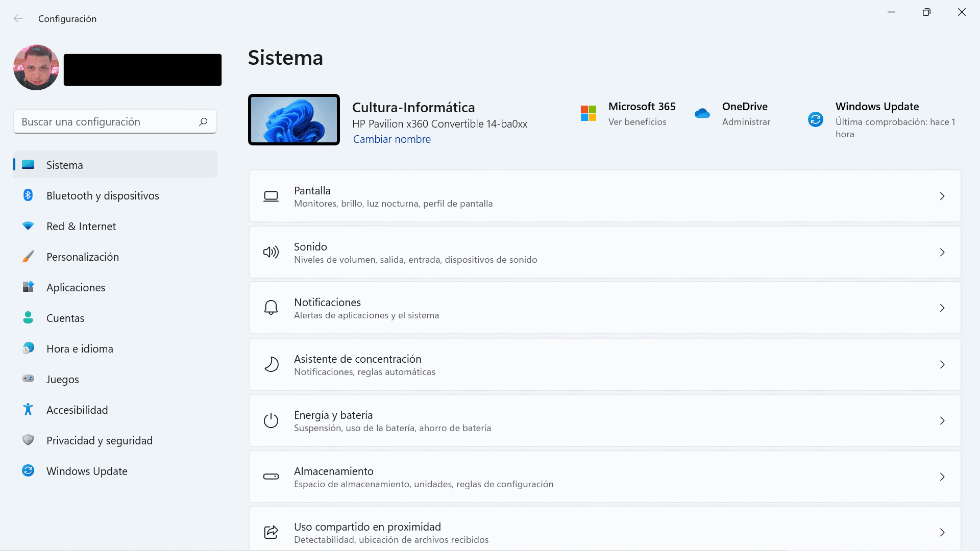Open Privacidad y seguridad settings
The height and width of the screenshot is (551, 980).
[x=115, y=440]
